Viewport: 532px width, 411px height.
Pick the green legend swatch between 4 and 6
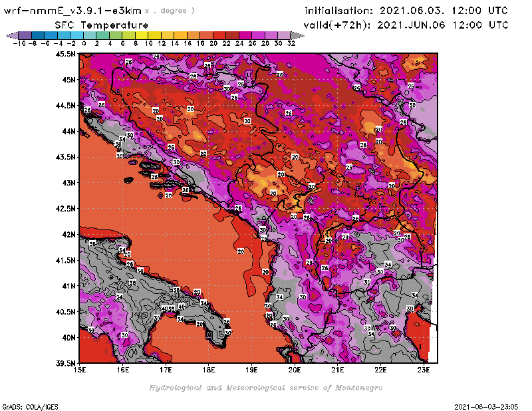tap(116, 35)
